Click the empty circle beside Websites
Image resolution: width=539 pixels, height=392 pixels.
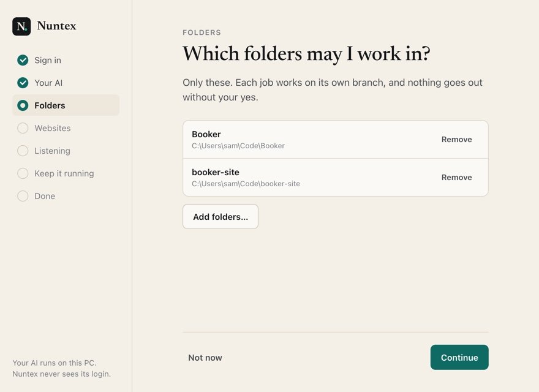(23, 128)
